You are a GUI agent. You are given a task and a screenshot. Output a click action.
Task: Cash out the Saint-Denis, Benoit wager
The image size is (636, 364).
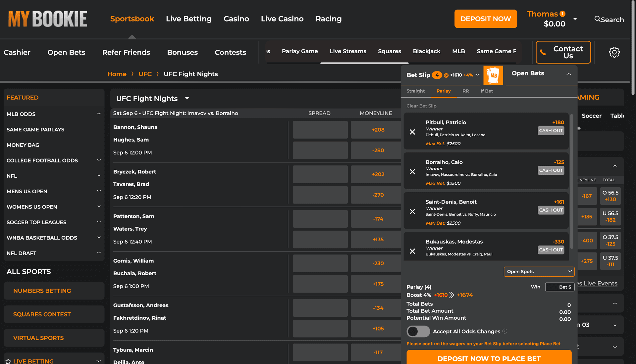click(x=551, y=210)
